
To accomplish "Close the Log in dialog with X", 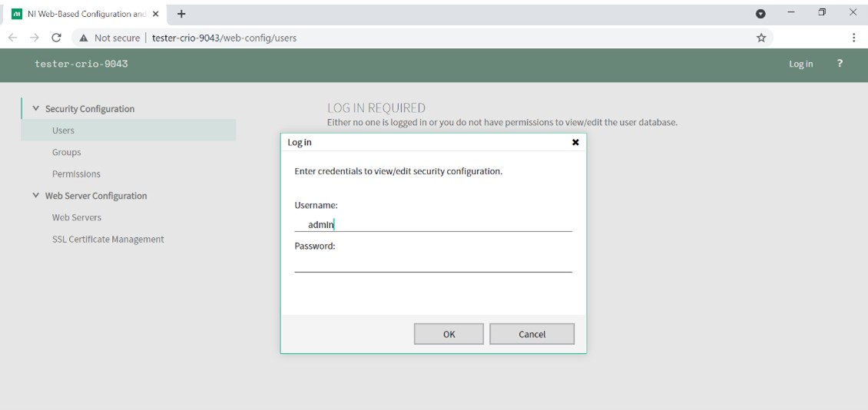I will [575, 142].
